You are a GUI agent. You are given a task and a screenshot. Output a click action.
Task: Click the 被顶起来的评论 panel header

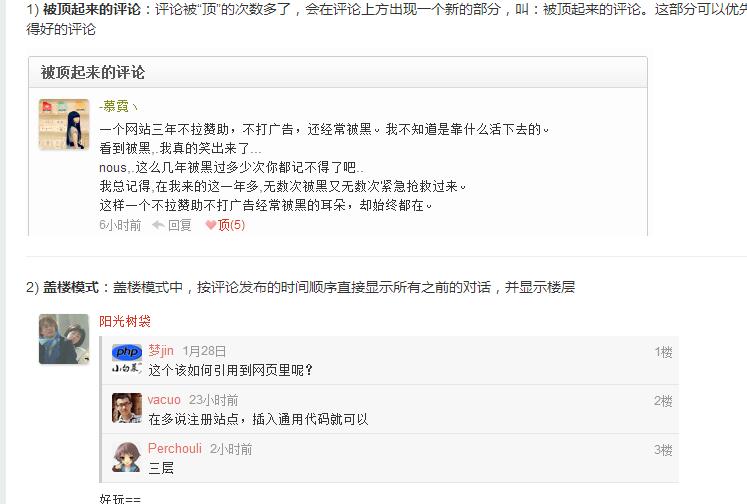[x=338, y=72]
